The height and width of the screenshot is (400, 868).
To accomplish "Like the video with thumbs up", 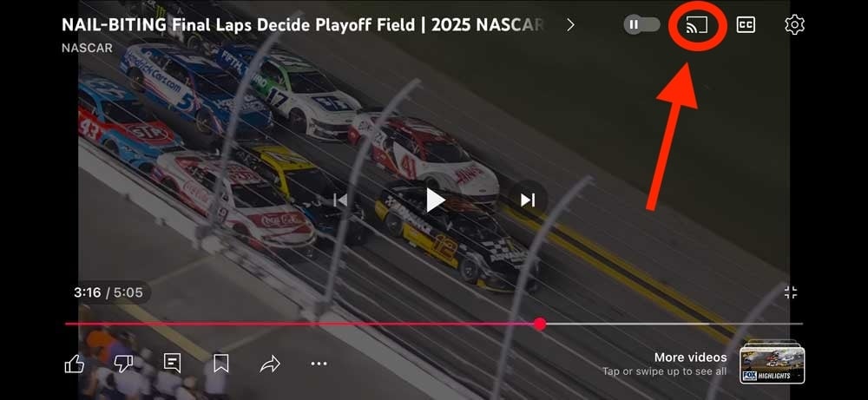I will (x=75, y=364).
